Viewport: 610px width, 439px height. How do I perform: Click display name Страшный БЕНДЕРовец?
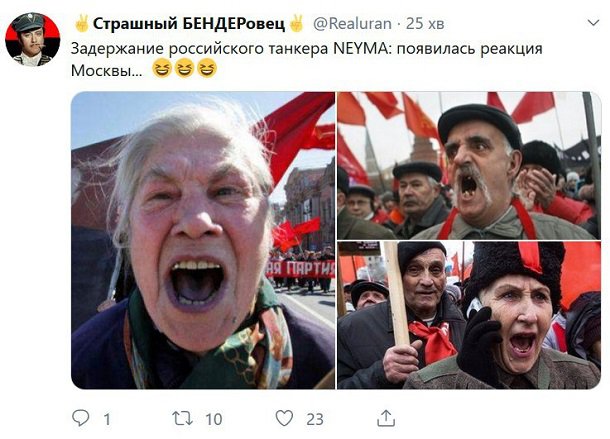(189, 24)
